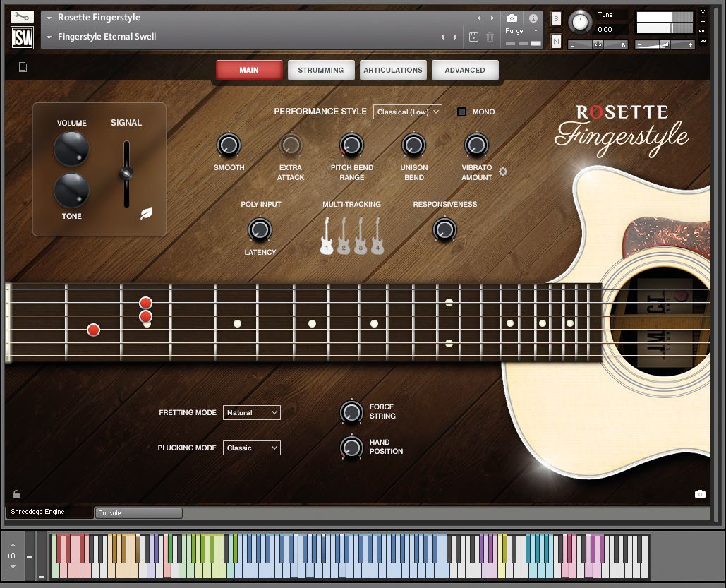This screenshot has height=588, width=726.
Task: Click the SIGNAL label link
Action: point(126,123)
